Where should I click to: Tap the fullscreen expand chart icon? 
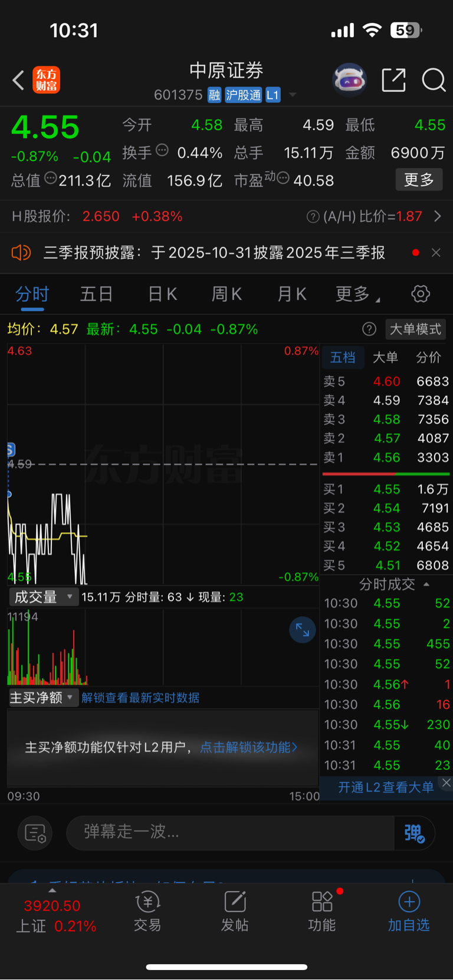(x=303, y=630)
